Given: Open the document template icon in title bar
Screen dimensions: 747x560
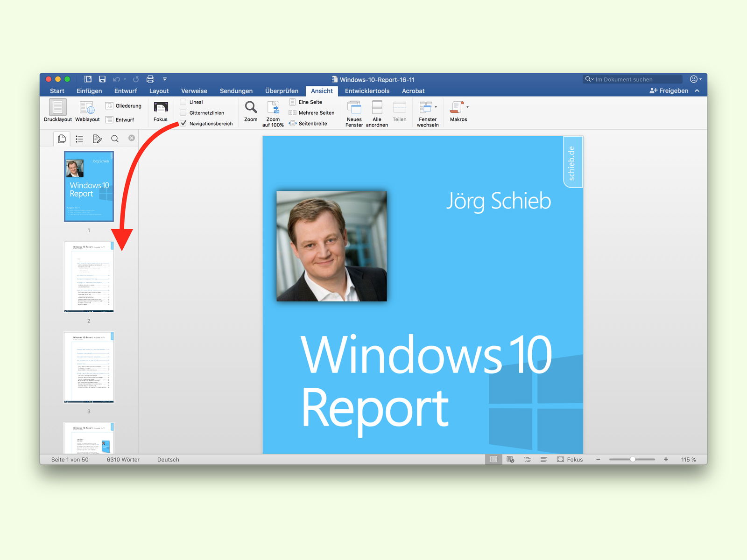Looking at the screenshot, I should point(87,79).
